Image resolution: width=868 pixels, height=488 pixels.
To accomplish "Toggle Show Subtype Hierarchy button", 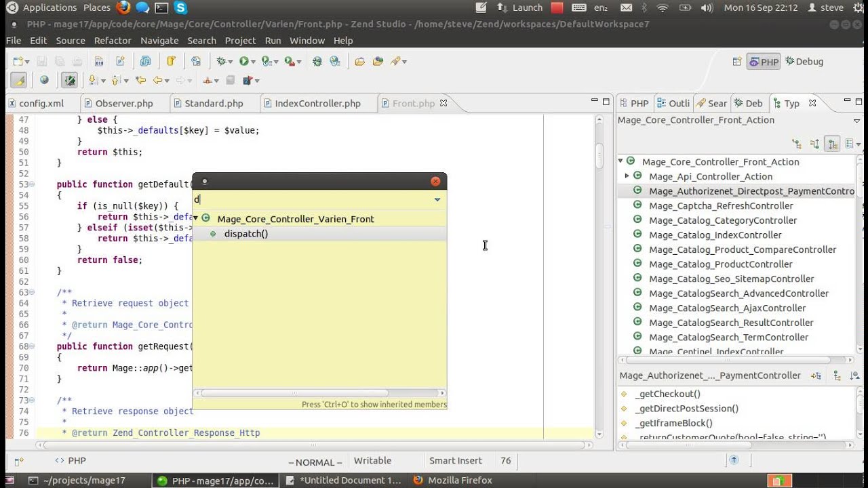I will pyautogui.click(x=832, y=144).
